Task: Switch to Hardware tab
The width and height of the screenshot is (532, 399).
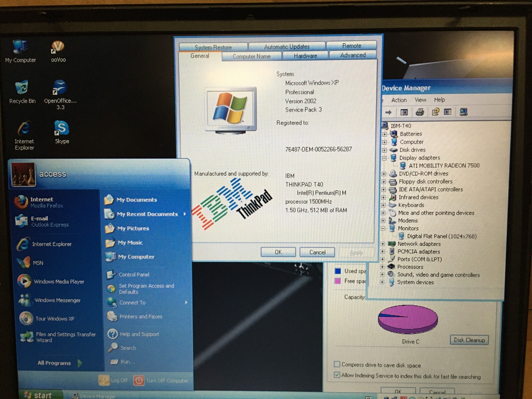Action: pyautogui.click(x=305, y=56)
